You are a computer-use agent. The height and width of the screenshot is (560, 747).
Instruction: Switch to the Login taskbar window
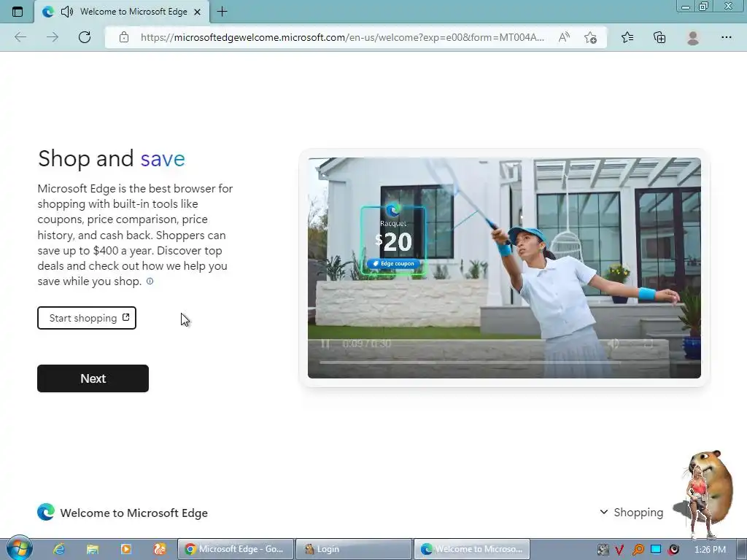(354, 549)
